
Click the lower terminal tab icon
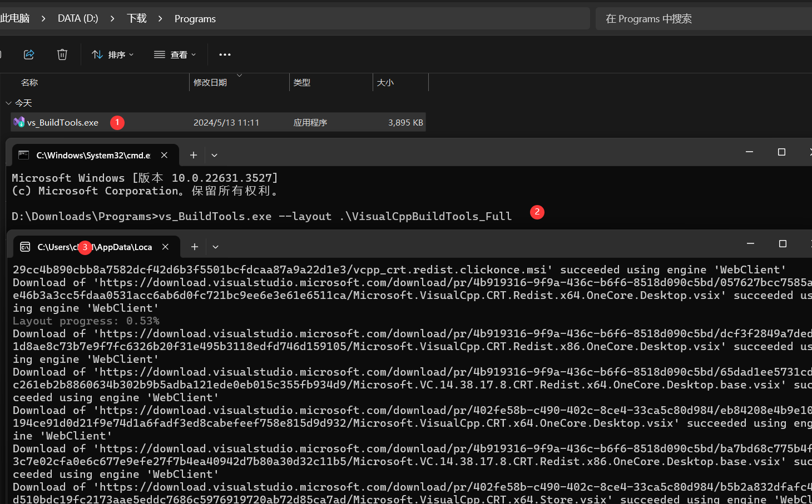(x=25, y=247)
